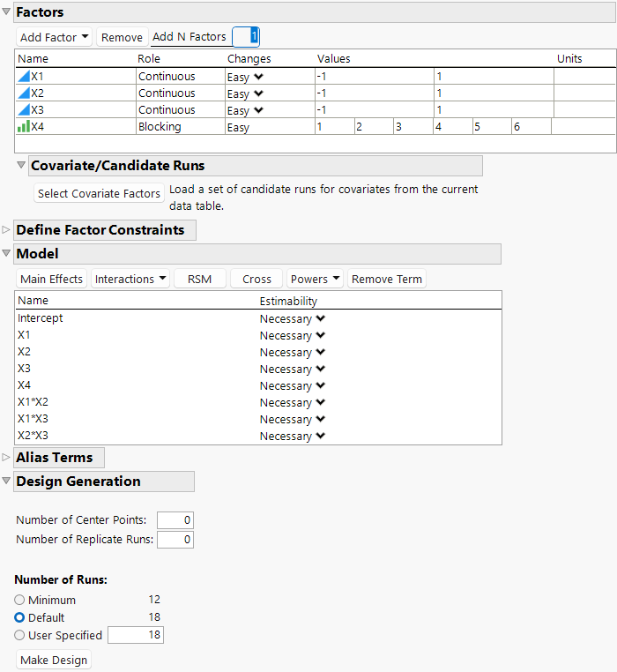Viewport: 617px width, 672px height.
Task: Click the Remove Term button
Action: (386, 279)
